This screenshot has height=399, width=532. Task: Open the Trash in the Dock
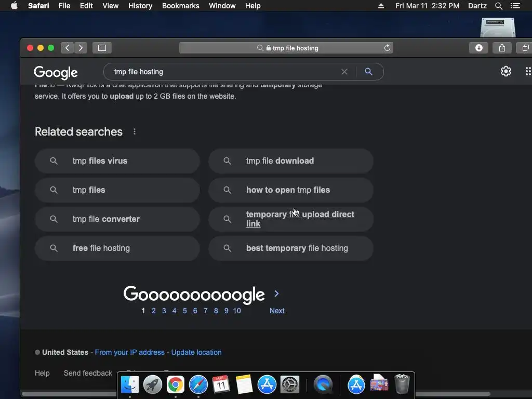tap(402, 384)
